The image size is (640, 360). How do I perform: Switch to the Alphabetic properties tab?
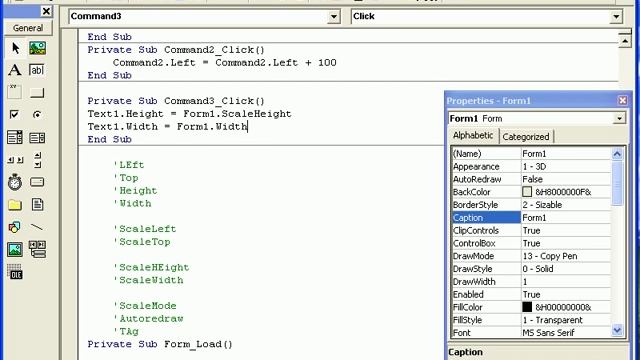point(473,135)
